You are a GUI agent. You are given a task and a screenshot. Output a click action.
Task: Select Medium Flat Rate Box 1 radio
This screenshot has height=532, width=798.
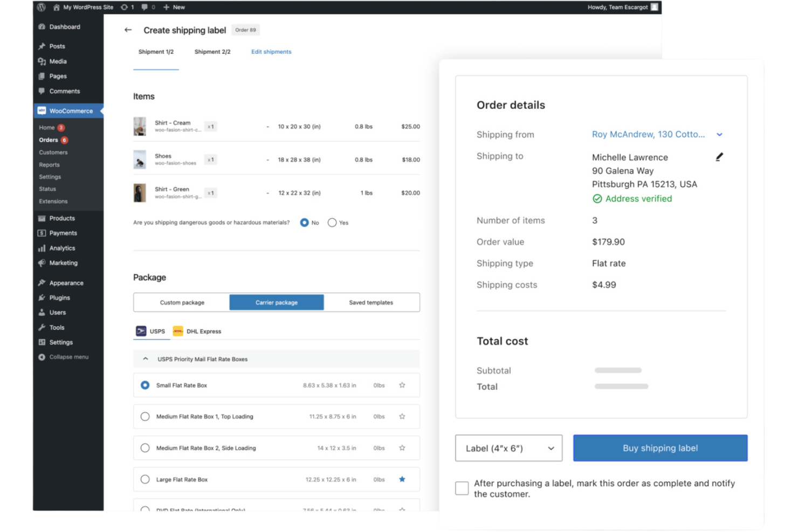point(145,417)
